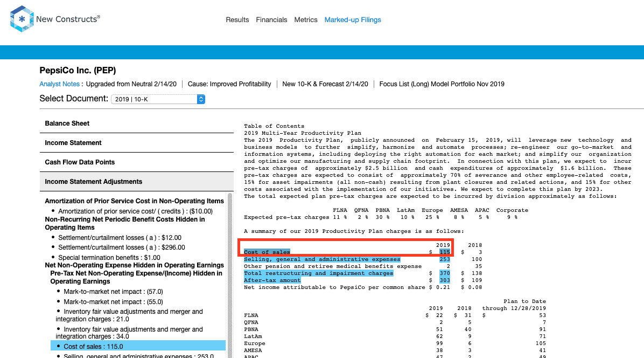The width and height of the screenshot is (644, 358).
Task: Expand the Cash Flow Data Points section
Action: click(137, 162)
